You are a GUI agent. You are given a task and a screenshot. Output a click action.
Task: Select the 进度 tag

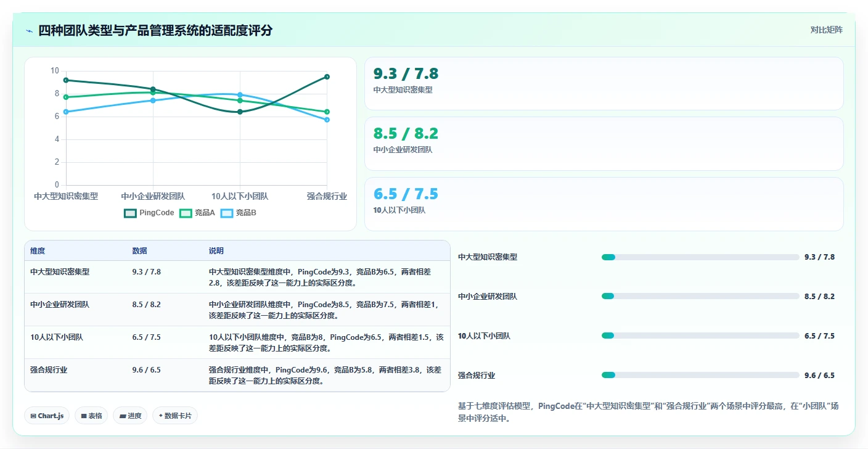click(131, 416)
